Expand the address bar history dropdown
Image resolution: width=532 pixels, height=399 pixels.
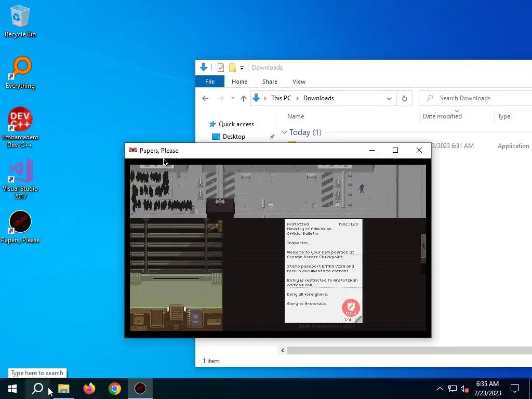pyautogui.click(x=389, y=99)
